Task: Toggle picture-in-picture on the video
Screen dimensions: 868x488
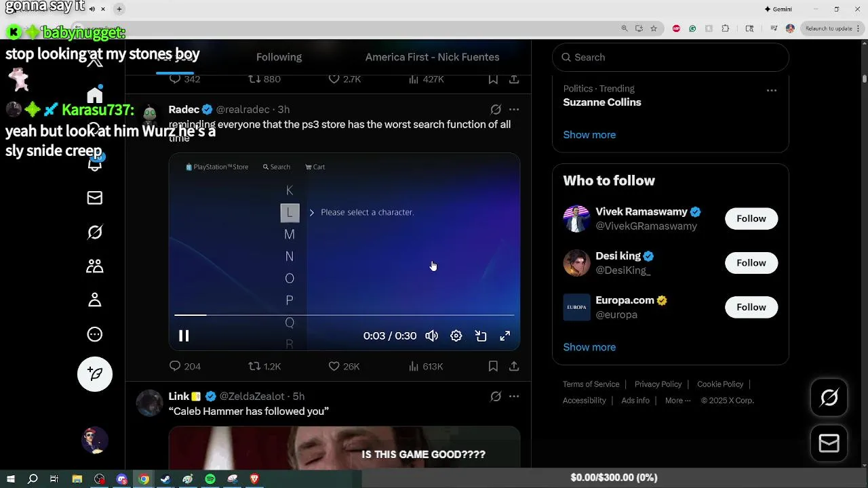Action: tap(481, 335)
